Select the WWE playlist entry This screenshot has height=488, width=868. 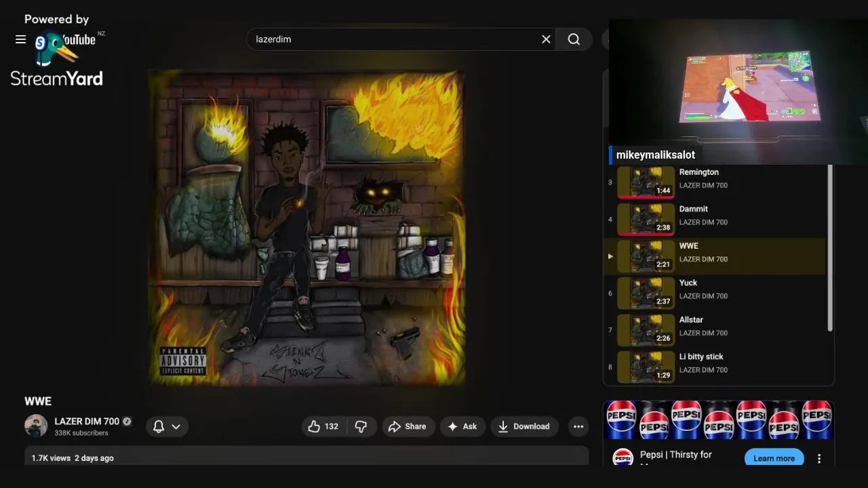pyautogui.click(x=715, y=256)
